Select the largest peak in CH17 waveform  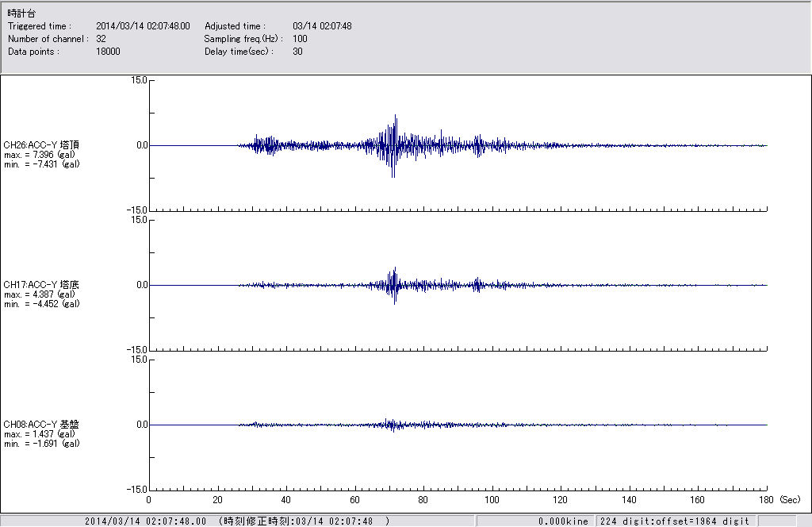(394, 269)
